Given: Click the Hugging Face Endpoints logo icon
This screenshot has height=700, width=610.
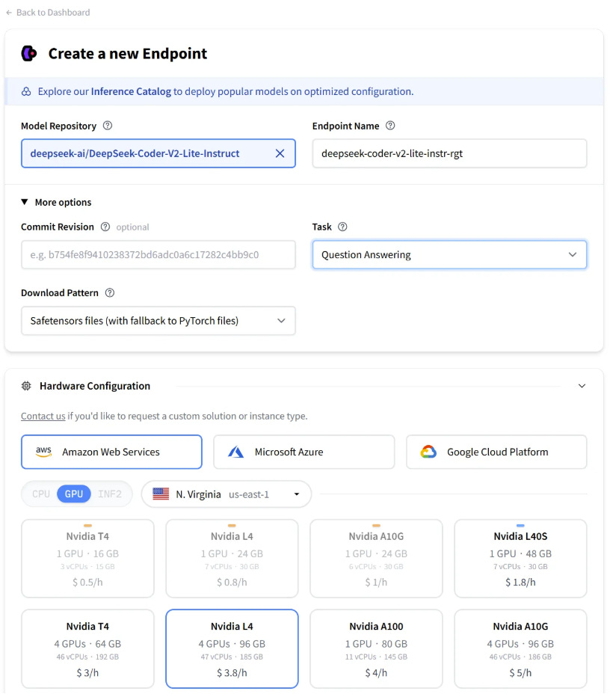Looking at the screenshot, I should point(29,54).
